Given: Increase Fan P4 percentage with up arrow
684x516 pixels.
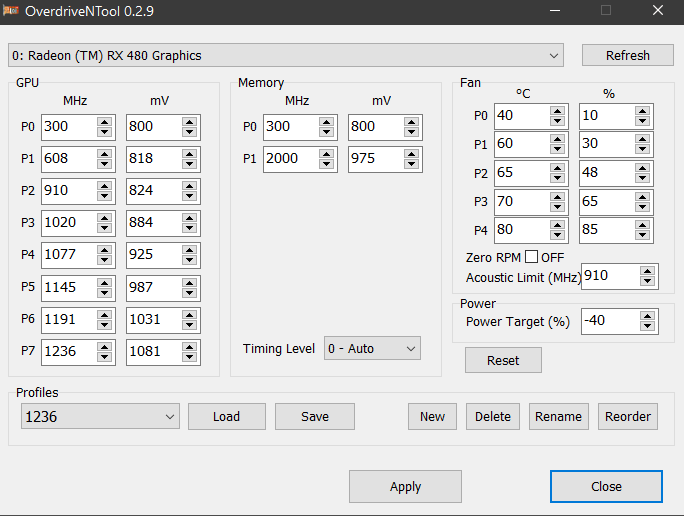Looking at the screenshot, I should (x=643, y=225).
